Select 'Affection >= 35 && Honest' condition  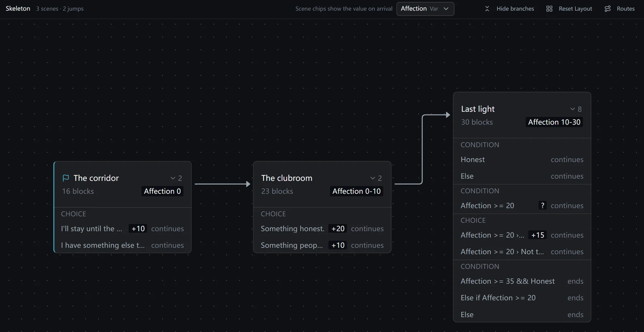[522, 281]
